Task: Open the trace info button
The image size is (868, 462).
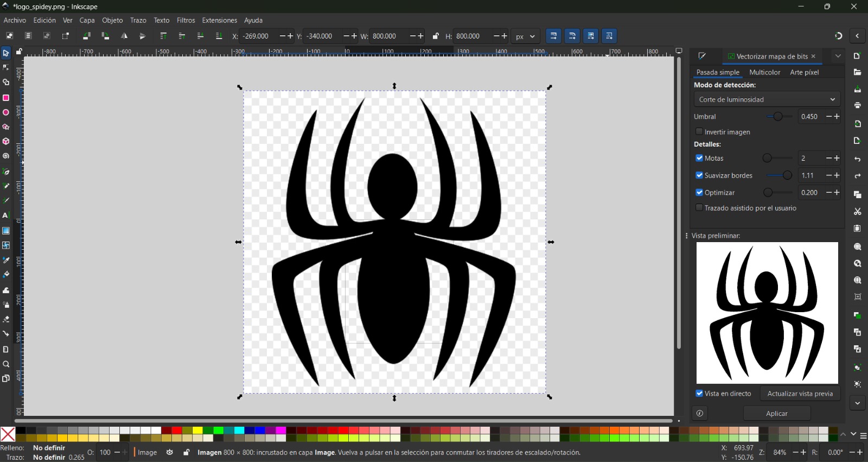Action: pos(700,414)
